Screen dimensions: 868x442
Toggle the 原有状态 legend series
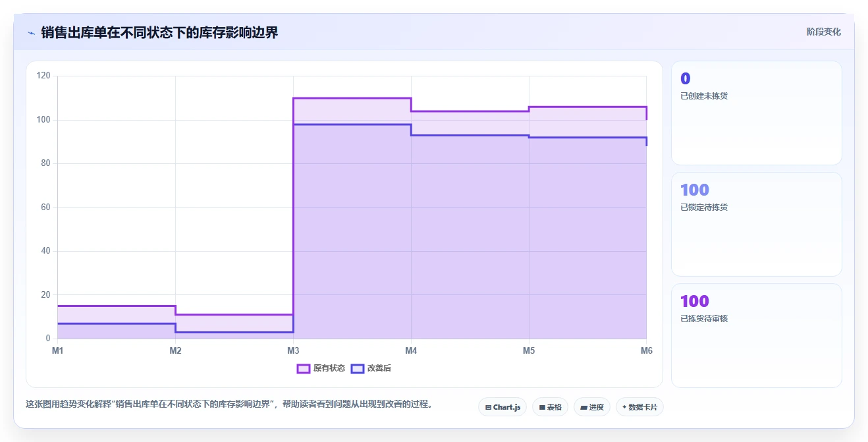tap(321, 368)
